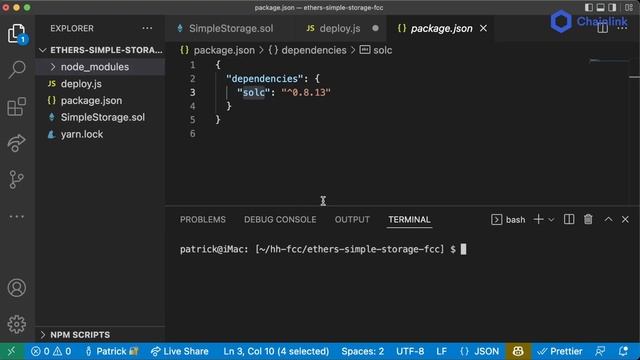The image size is (640, 360).
Task: Show additional activity bar views ellipsis
Action: pos(17,216)
